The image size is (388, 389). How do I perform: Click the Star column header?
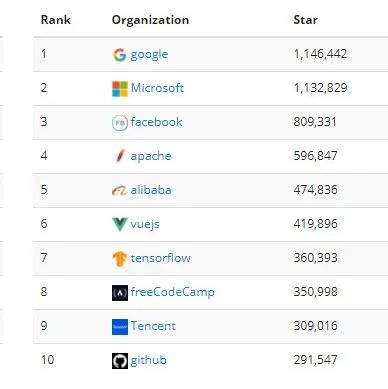[x=305, y=20]
